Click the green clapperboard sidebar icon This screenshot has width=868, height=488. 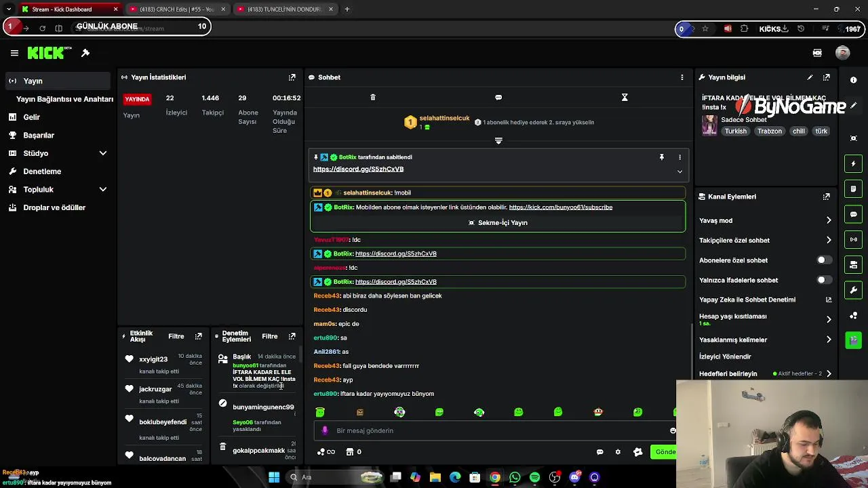click(853, 340)
